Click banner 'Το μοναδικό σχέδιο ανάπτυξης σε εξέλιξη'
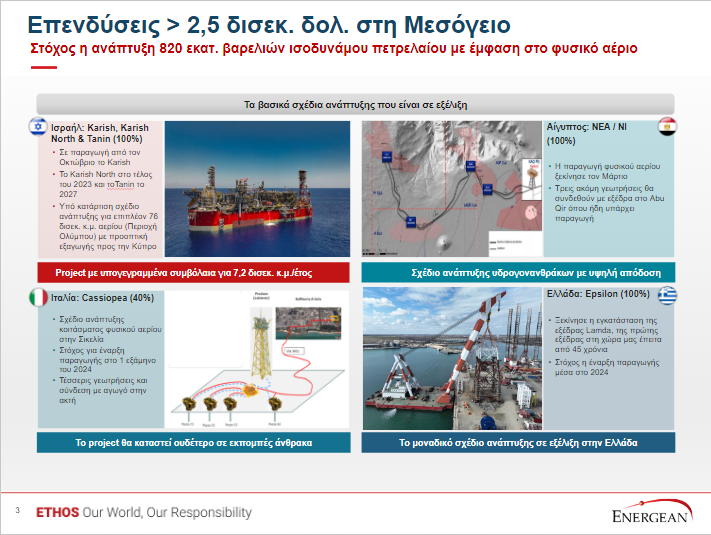Screen dimensions: 711x535 pyautogui.click(x=518, y=443)
